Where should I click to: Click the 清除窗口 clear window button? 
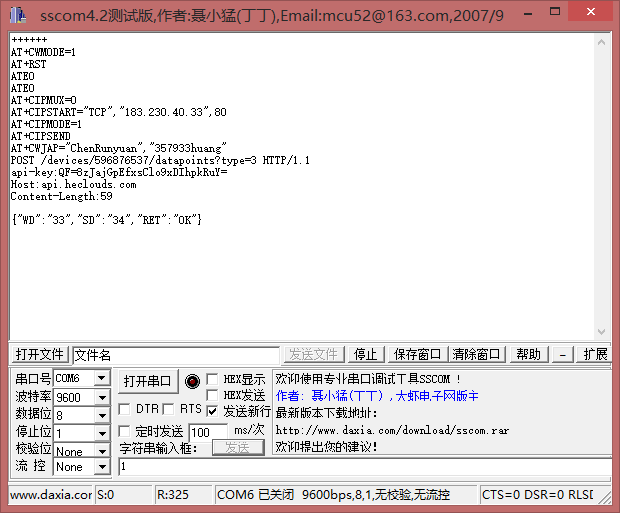tap(476, 354)
